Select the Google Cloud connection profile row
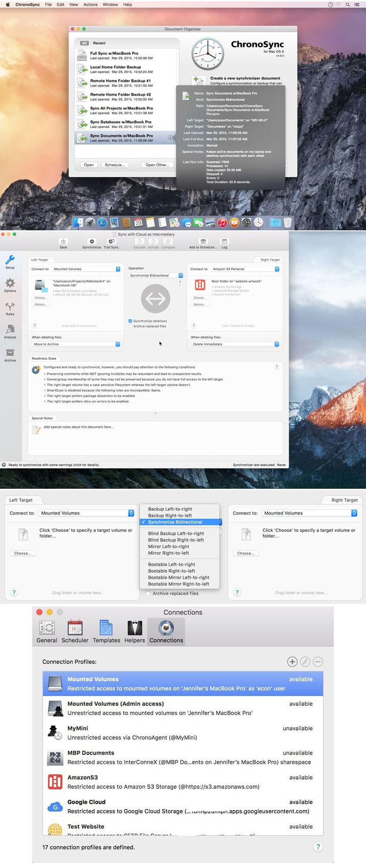366x868 pixels. pyautogui.click(x=183, y=807)
